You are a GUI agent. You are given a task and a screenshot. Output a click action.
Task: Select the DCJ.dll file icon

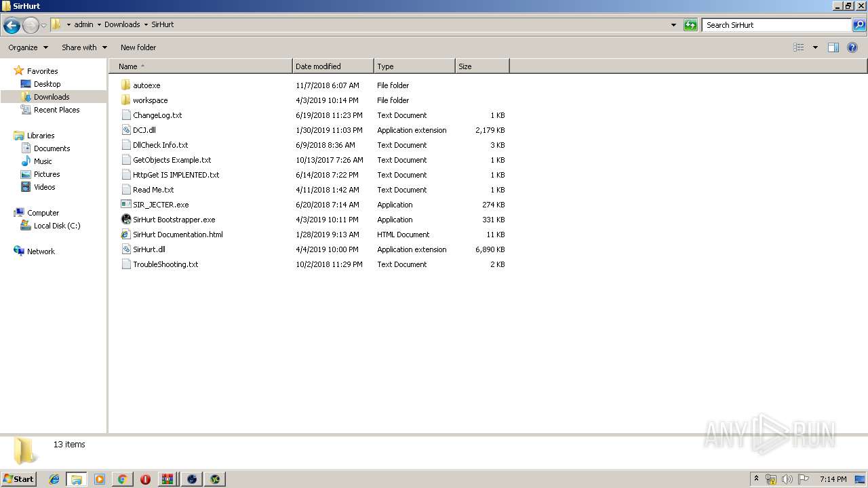126,130
